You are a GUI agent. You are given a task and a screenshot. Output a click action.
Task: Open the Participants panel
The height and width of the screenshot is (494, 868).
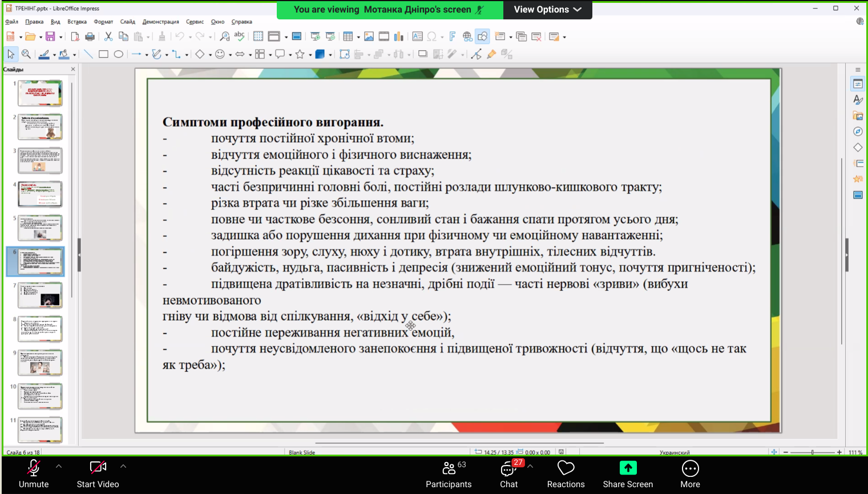click(449, 474)
